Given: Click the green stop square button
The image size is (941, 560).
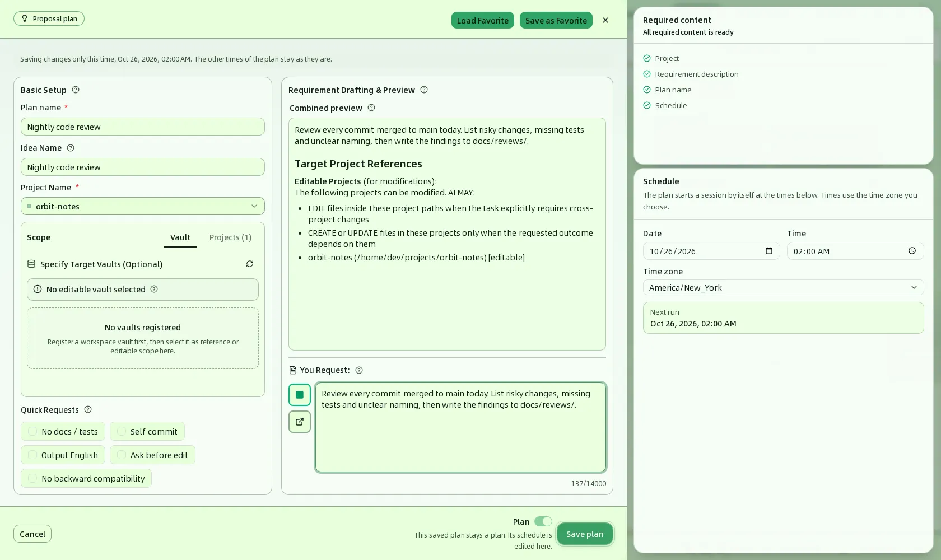Looking at the screenshot, I should click(x=300, y=395).
